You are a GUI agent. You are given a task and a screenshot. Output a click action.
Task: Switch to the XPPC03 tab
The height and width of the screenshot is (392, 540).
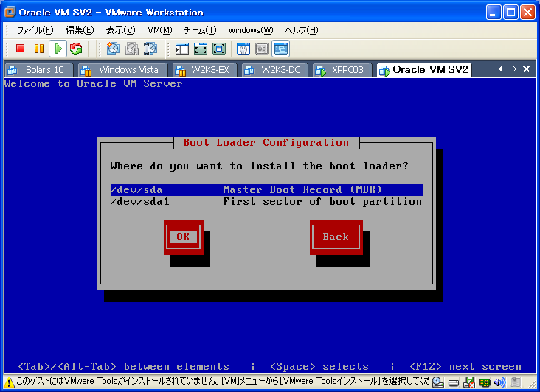[x=342, y=70]
